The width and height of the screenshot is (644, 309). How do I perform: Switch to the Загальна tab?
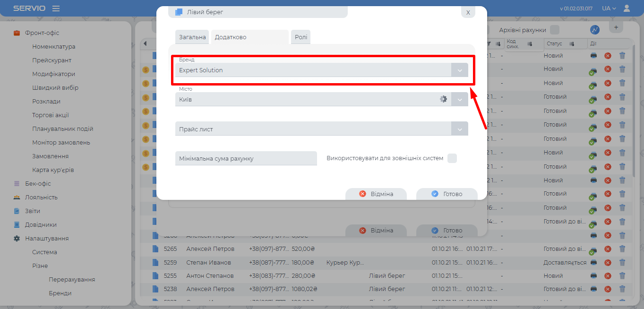192,37
